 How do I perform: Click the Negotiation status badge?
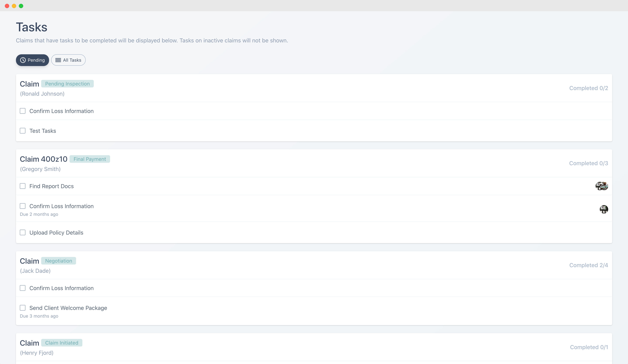(x=59, y=261)
